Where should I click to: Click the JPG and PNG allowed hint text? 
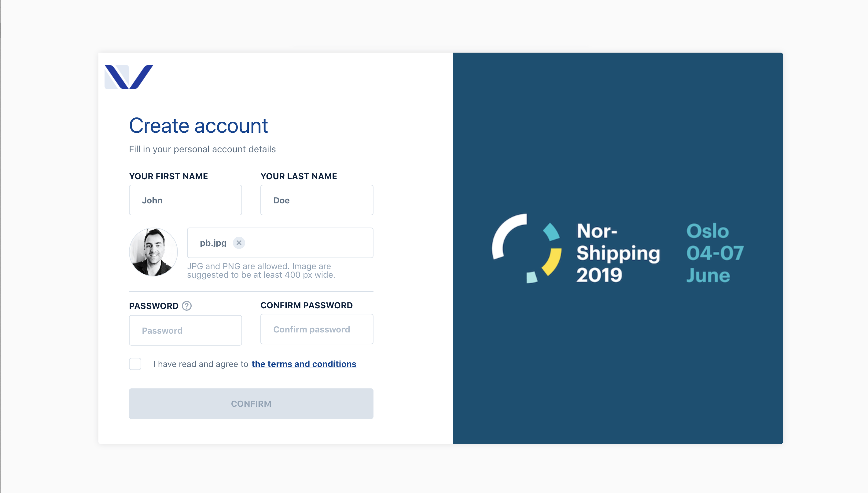tap(261, 271)
